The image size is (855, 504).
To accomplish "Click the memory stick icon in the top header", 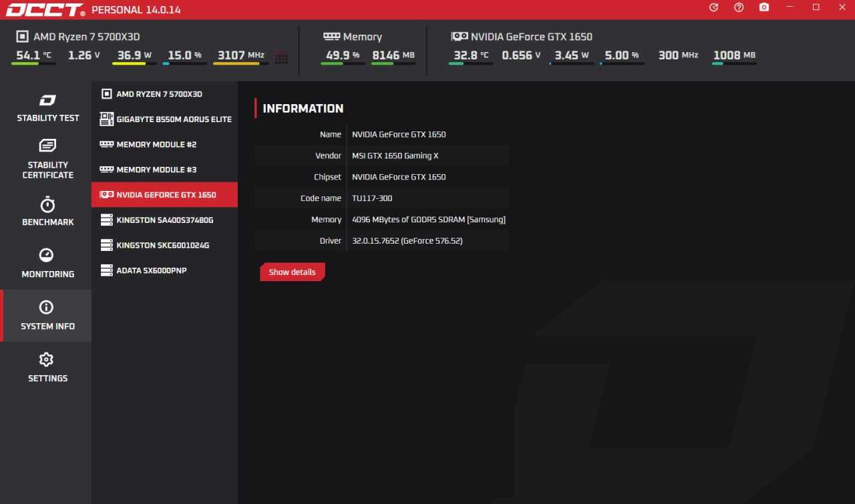I will 331,37.
